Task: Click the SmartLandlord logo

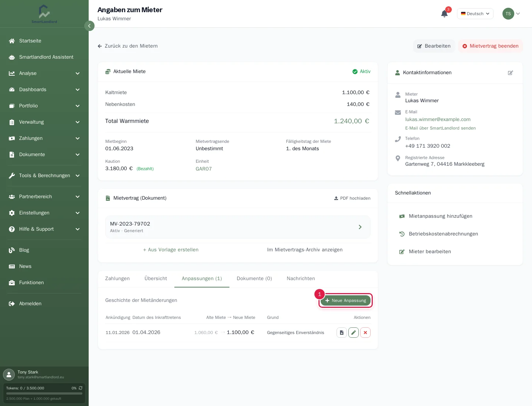Action: pyautogui.click(x=44, y=14)
